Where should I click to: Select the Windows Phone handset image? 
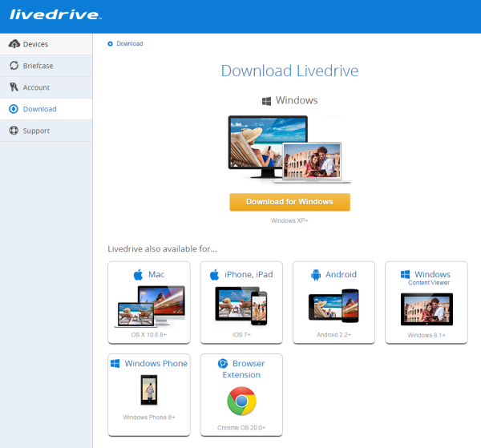tap(149, 389)
